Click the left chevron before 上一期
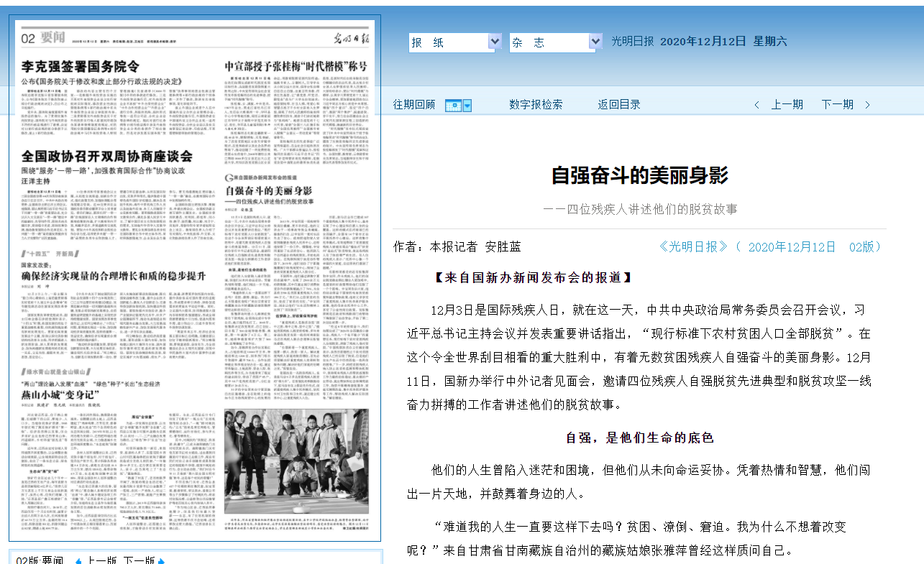Image resolution: width=924 pixels, height=564 pixels. point(756,105)
